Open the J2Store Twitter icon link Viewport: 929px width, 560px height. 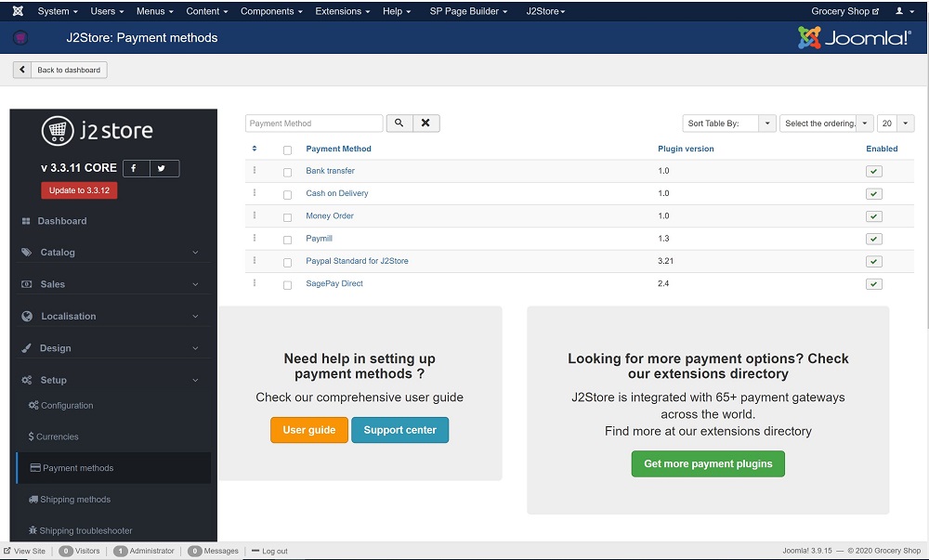pyautogui.click(x=162, y=168)
